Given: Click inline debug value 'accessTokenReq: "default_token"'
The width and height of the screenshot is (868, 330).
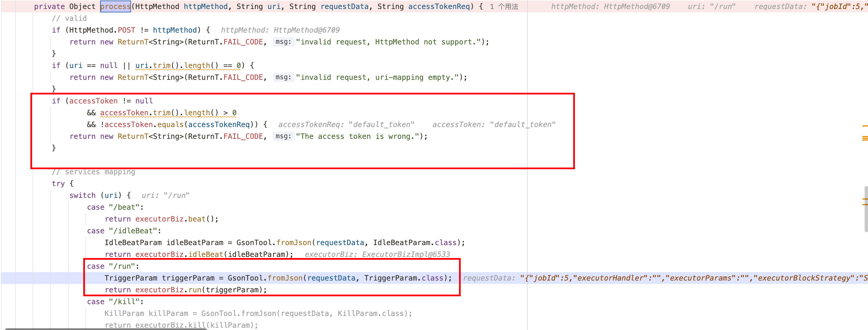Looking at the screenshot, I should pos(346,125).
